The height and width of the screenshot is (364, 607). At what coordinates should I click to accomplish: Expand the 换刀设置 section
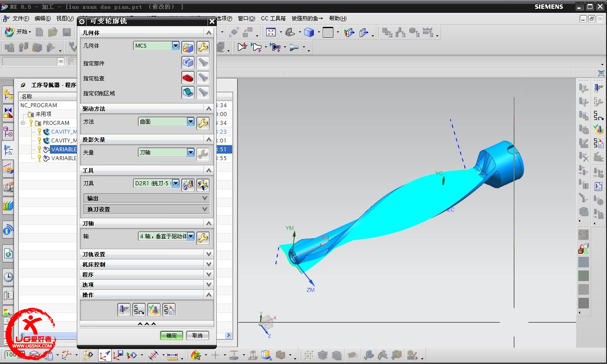point(147,209)
